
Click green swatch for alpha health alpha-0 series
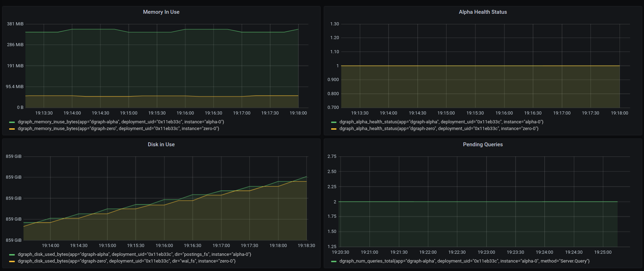pos(334,122)
